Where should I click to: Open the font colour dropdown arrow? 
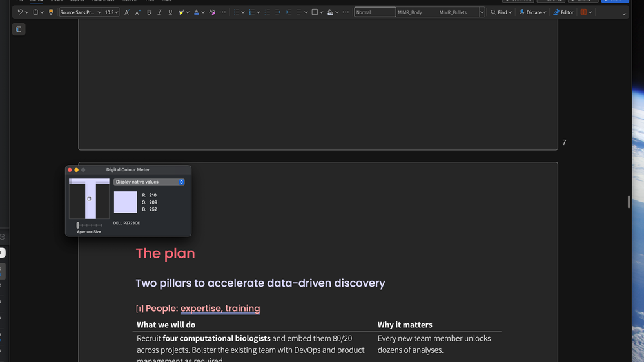click(x=203, y=12)
